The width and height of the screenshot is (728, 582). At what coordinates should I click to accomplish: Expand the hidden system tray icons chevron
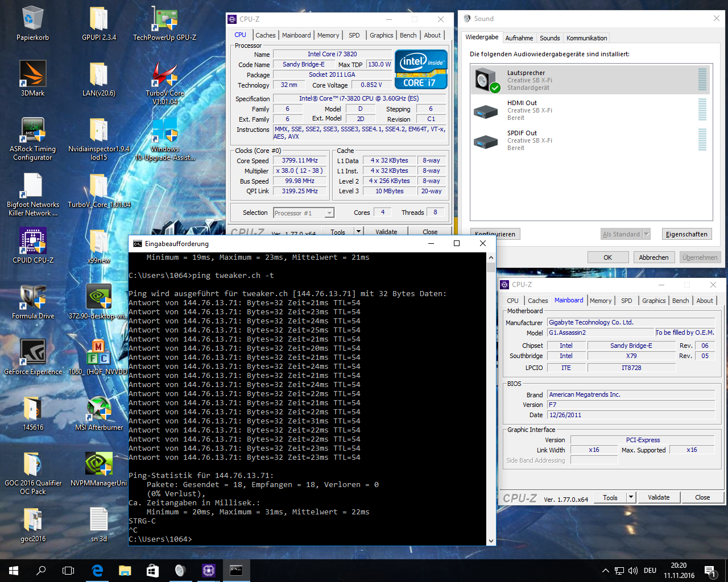point(605,571)
